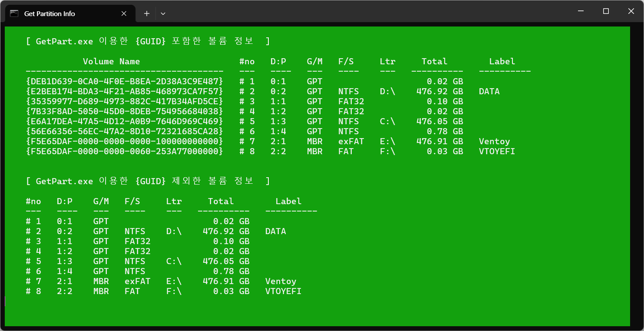Click exFAT file system in the second table
This screenshot has height=331, width=644.
pyautogui.click(x=138, y=281)
